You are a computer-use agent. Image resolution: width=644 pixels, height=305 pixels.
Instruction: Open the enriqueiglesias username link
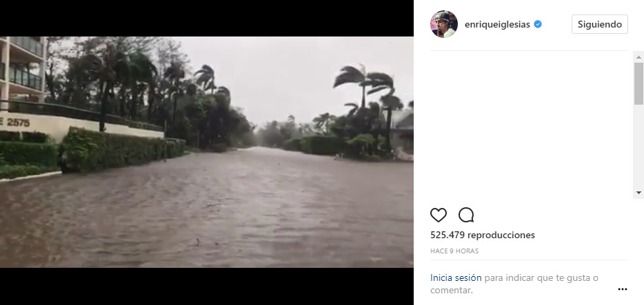(497, 24)
